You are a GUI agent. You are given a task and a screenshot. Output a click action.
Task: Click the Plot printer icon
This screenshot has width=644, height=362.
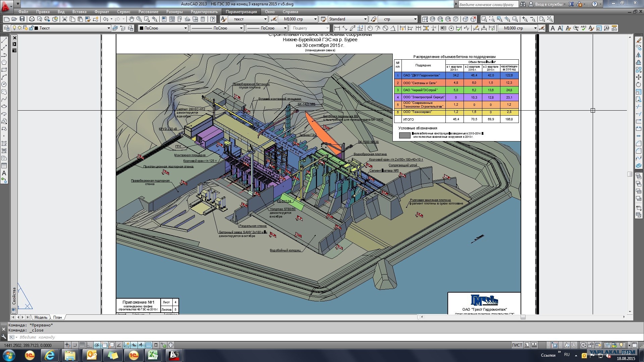pyautogui.click(x=32, y=19)
